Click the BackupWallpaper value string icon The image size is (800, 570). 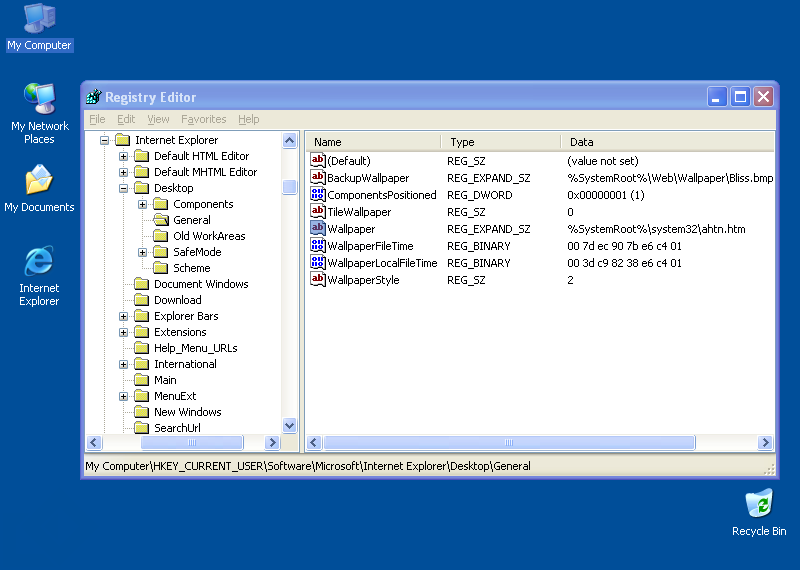318,178
